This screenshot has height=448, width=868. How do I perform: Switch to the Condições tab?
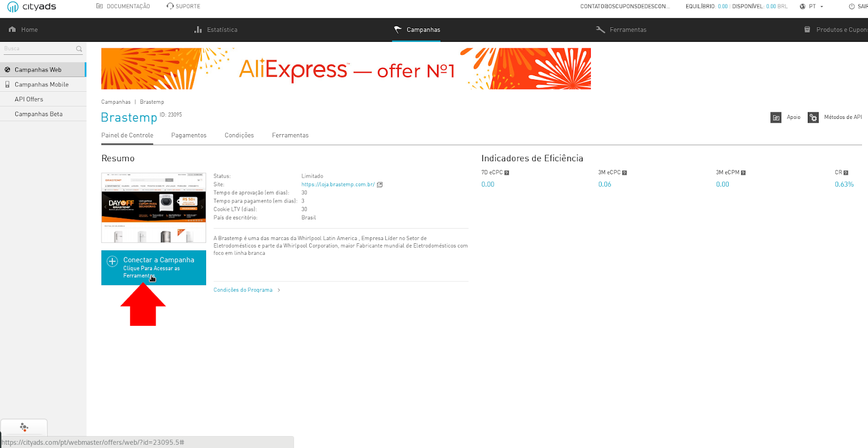[239, 135]
